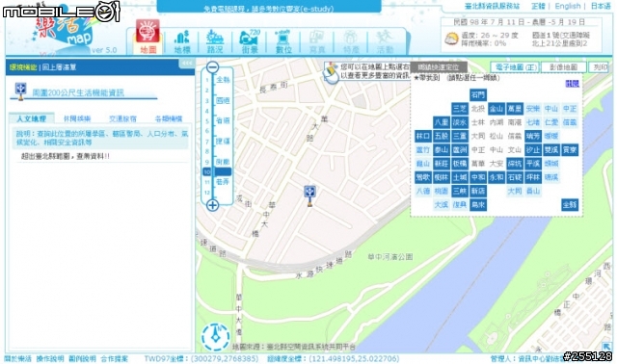Click the weather cloud-sun icon

pos(451,39)
